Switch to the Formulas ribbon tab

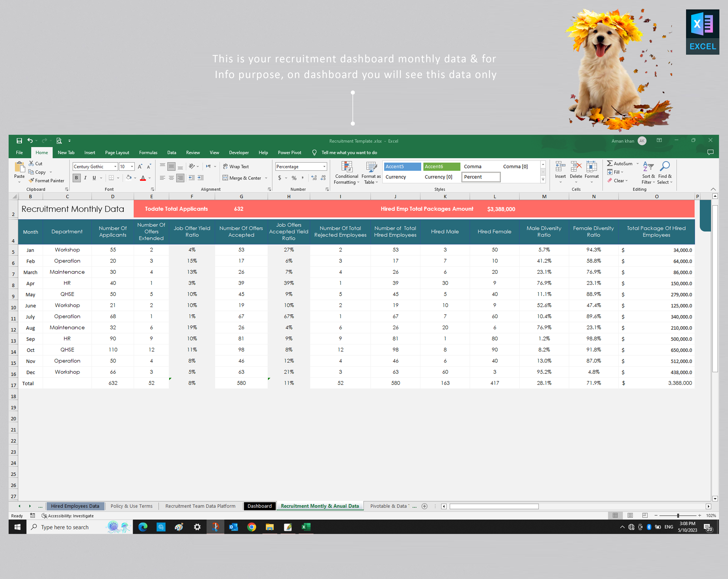pyautogui.click(x=148, y=152)
